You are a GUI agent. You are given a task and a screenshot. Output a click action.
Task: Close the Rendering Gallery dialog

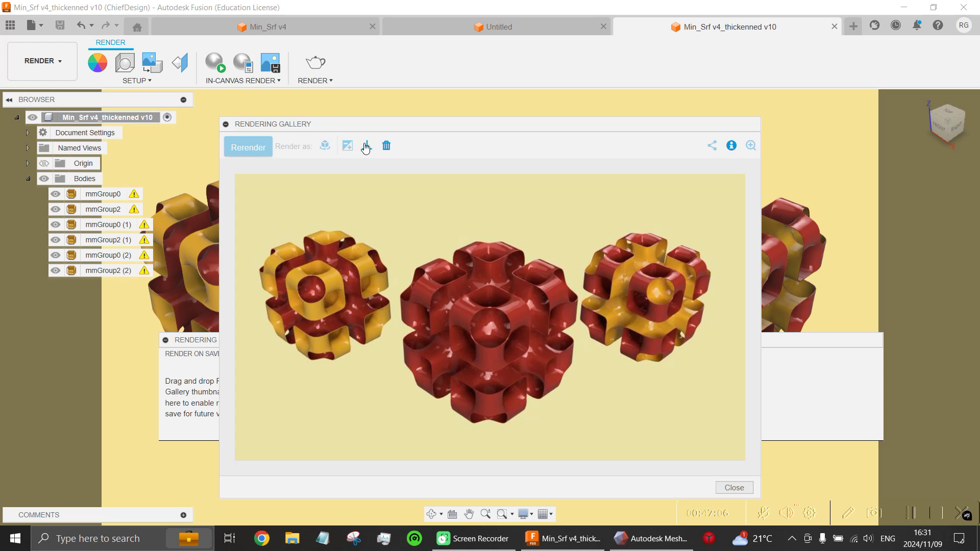(x=734, y=488)
